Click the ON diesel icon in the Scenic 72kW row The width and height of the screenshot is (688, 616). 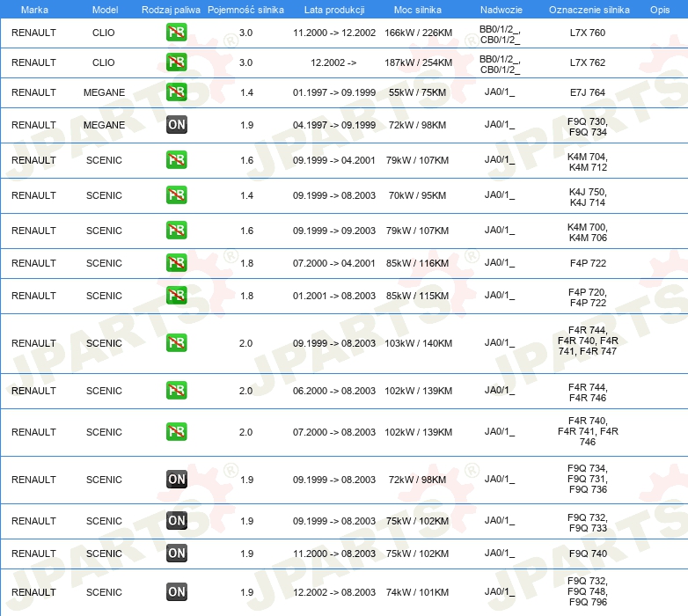pos(176,479)
